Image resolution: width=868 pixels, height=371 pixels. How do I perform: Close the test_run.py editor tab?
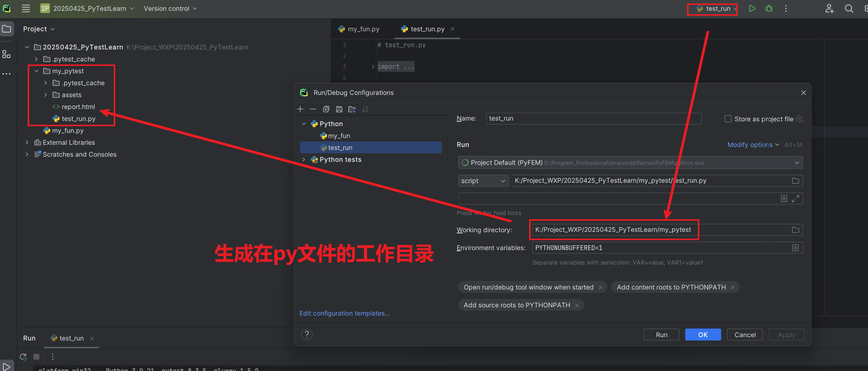[x=452, y=29]
